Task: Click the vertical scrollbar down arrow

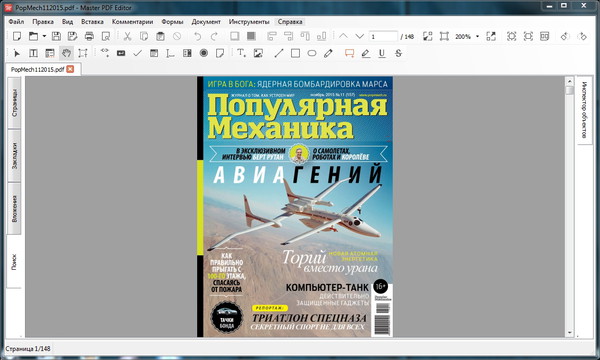Action: click(569, 333)
